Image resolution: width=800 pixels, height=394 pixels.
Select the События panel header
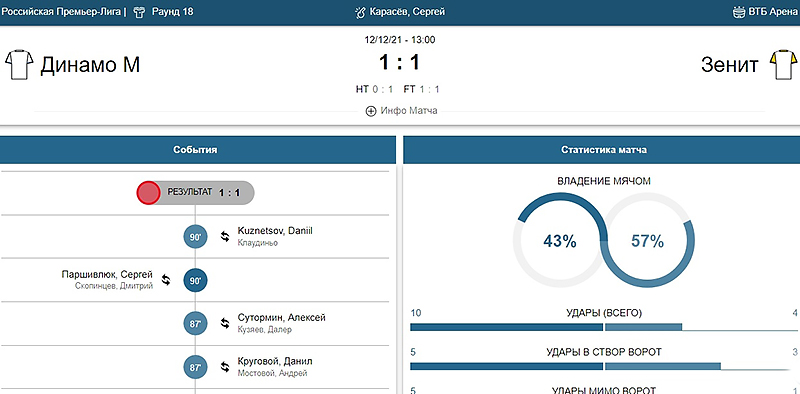click(x=197, y=150)
